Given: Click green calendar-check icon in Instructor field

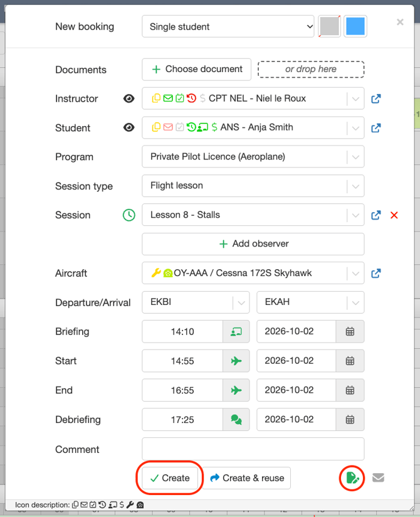Looking at the screenshot, I should (179, 99).
